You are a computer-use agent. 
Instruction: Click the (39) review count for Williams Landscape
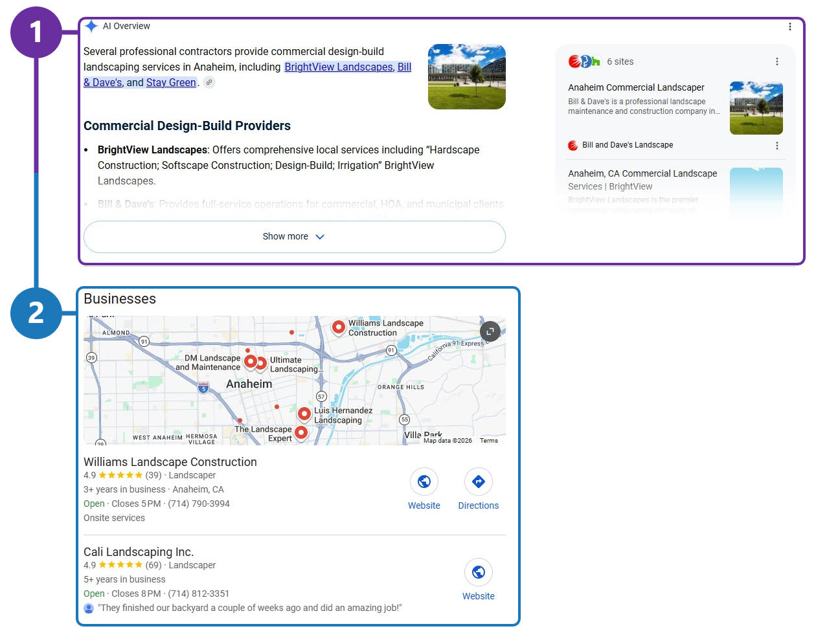point(153,475)
